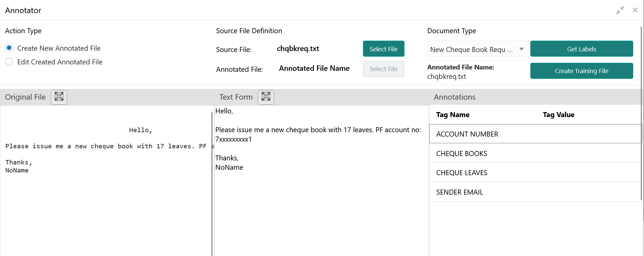Screen dimensions: 644x256
Task: Click Create Training File button
Action: (582, 71)
